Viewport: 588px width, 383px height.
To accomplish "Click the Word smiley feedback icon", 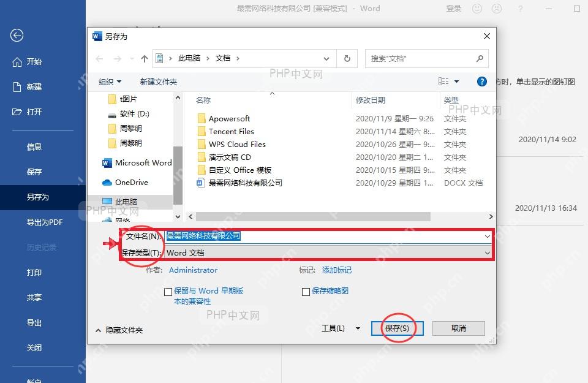I will (x=477, y=8).
